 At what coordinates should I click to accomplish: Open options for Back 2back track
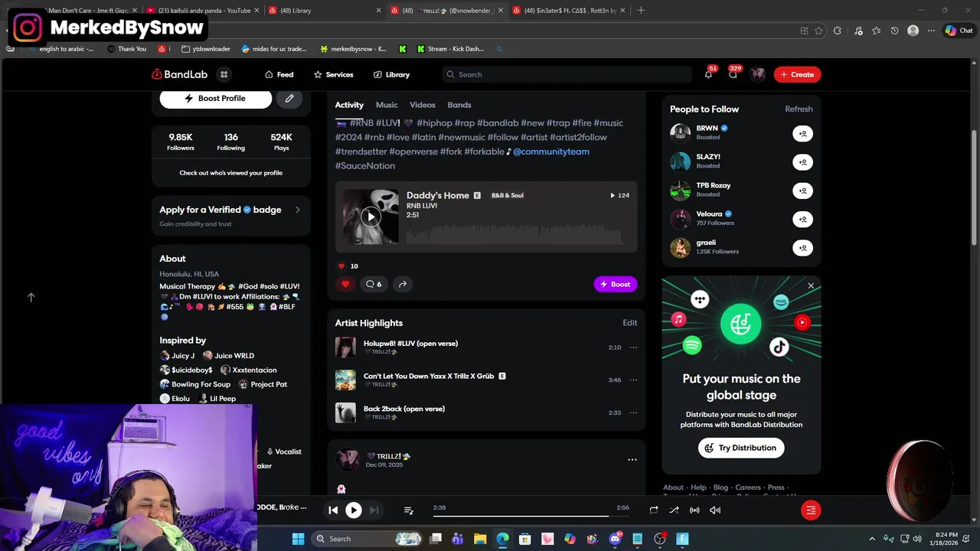click(x=633, y=412)
